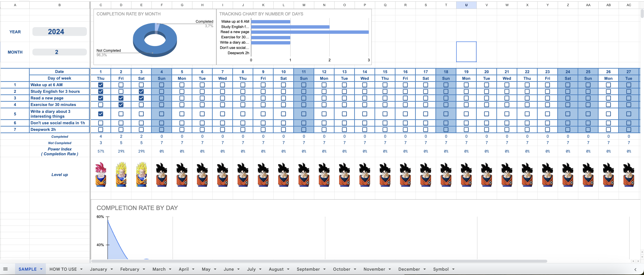Click the black-haired Goku image under day 4
Viewport: 644px width, 275px height.
(162, 175)
